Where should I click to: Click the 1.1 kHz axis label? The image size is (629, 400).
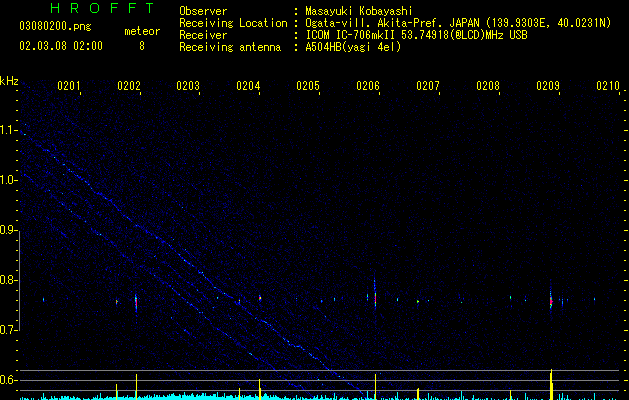click(8, 130)
